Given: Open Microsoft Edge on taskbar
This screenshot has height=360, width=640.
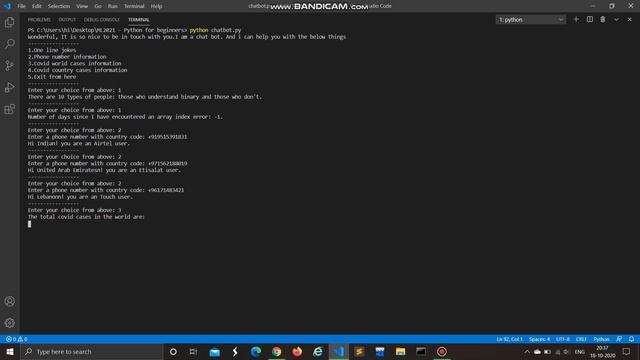Looking at the screenshot, I should point(256,351).
